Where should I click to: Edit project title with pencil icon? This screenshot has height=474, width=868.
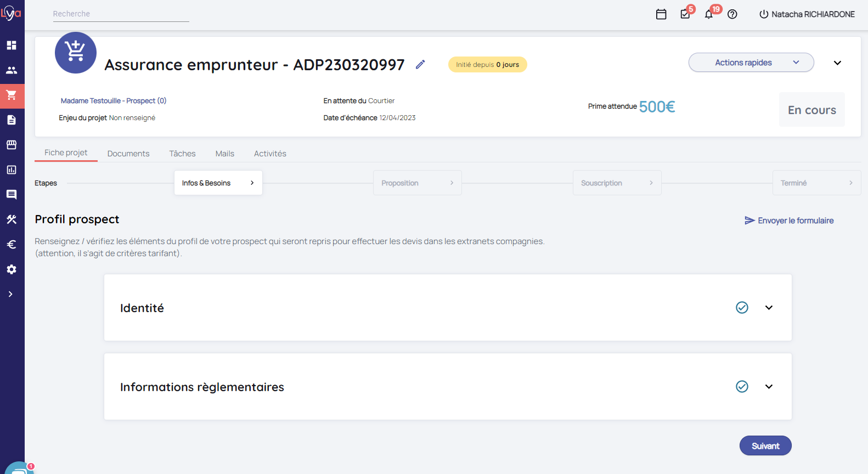tap(420, 65)
